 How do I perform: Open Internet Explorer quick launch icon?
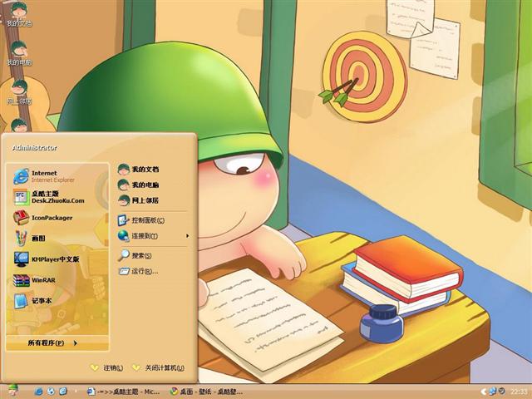tap(38, 392)
